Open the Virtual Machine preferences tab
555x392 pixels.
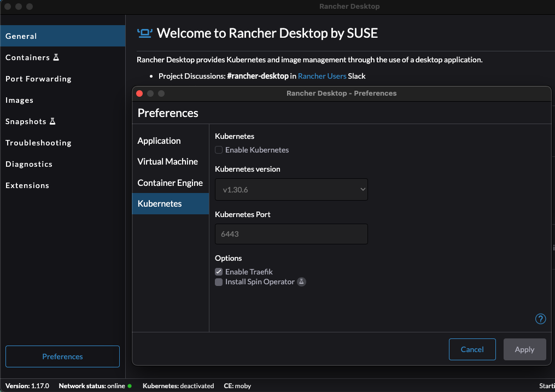pyautogui.click(x=168, y=161)
